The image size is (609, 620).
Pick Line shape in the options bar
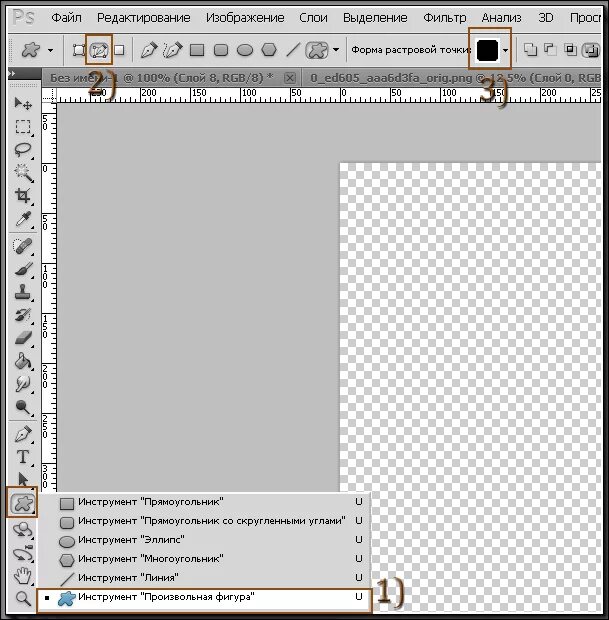[x=293, y=50]
